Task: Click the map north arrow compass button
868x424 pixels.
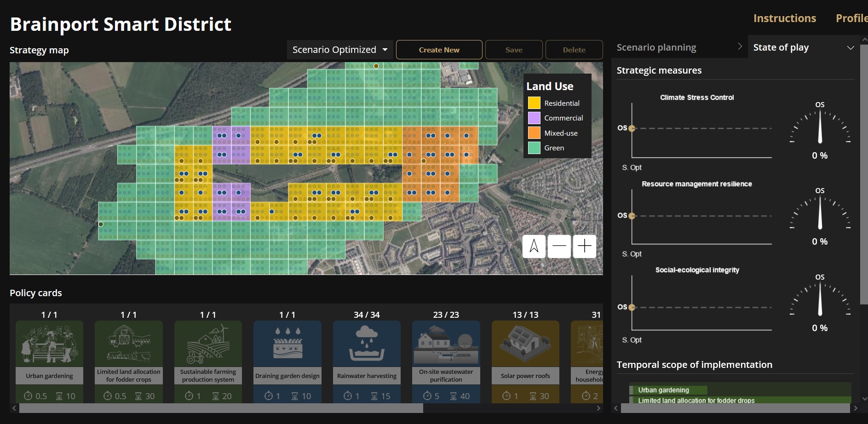Action: [534, 246]
